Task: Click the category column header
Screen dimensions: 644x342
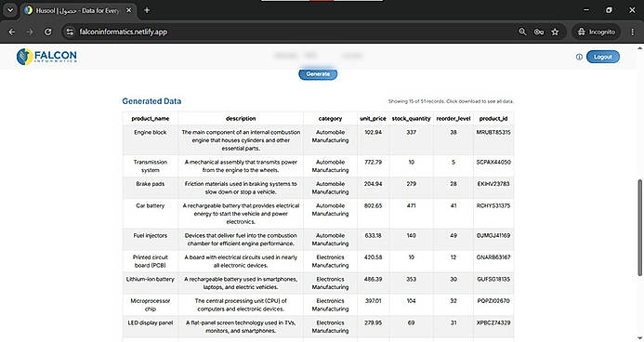Action: (x=330, y=118)
